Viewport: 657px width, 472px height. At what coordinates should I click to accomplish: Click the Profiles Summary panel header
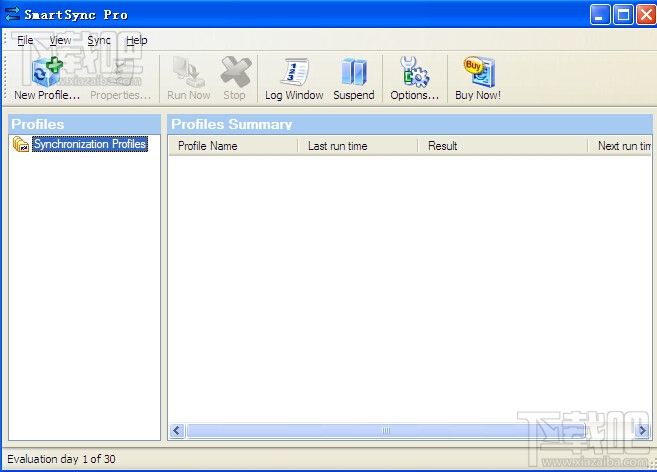click(410, 124)
